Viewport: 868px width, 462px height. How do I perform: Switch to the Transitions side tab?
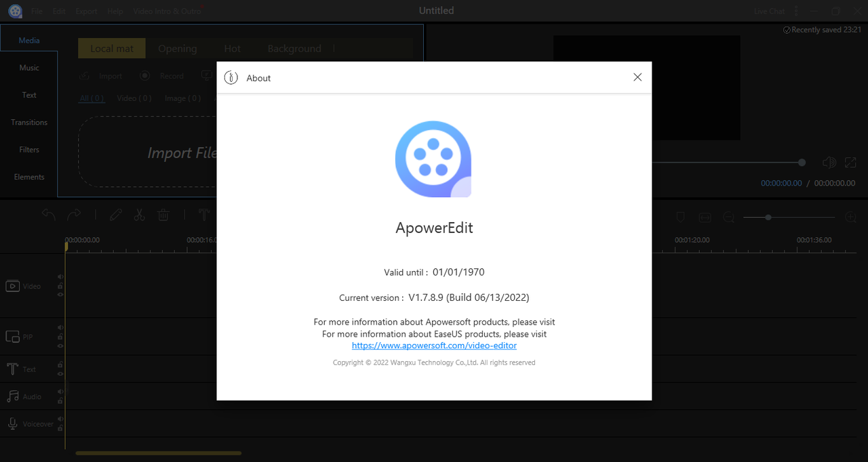coord(29,123)
